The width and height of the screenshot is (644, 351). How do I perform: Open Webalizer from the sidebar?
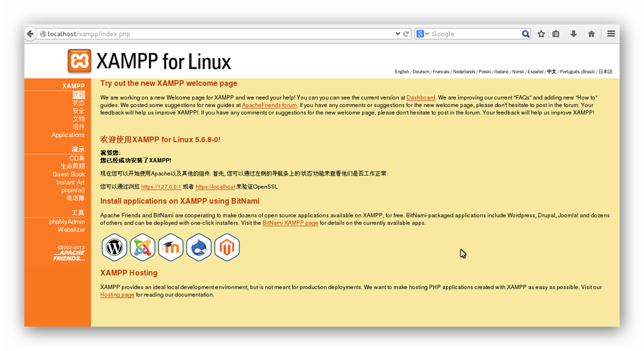click(x=71, y=230)
